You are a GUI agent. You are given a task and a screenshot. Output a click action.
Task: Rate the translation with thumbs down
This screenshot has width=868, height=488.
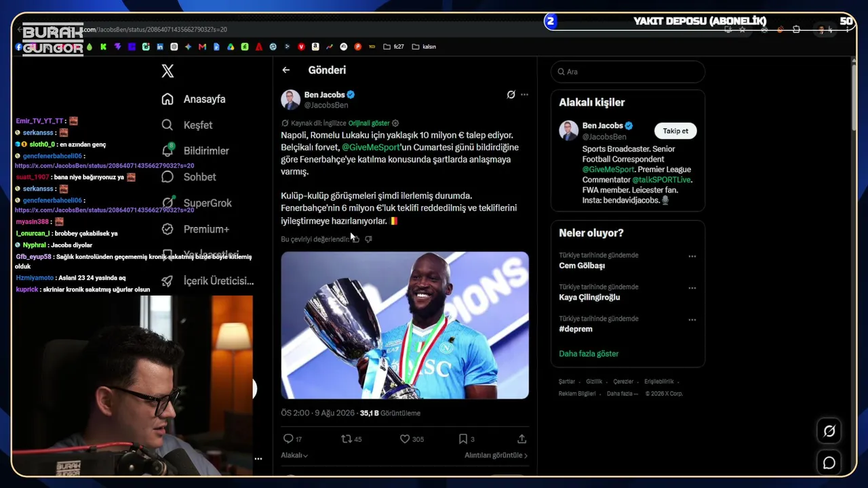click(x=368, y=239)
